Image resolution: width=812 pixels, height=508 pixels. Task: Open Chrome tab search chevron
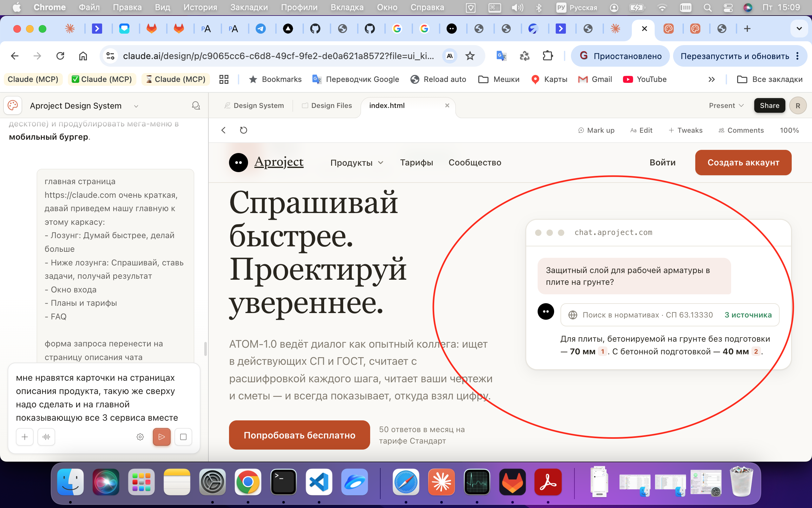799,29
